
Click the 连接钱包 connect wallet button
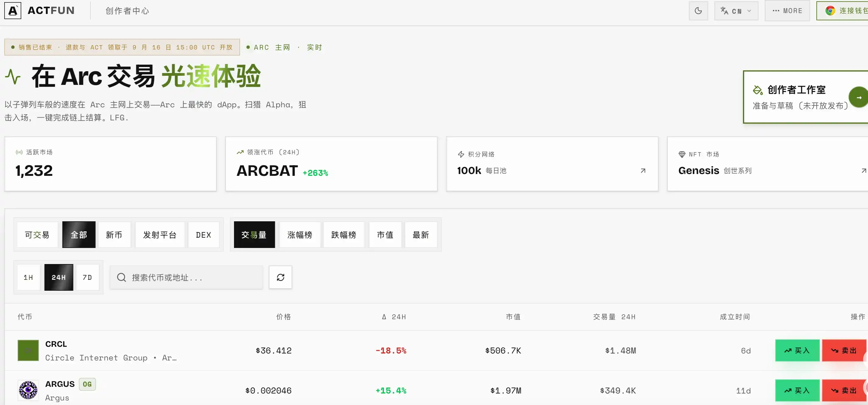(x=843, y=11)
